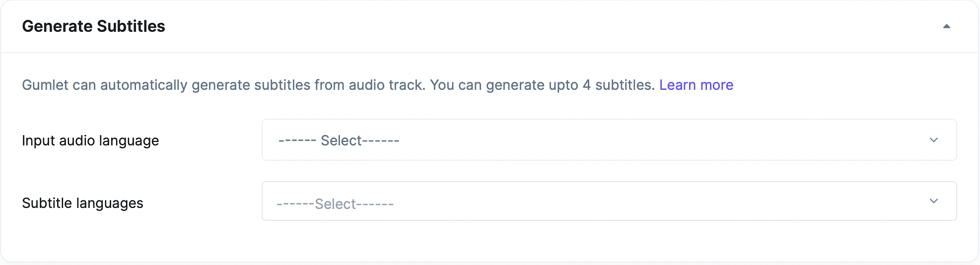
Task: Click the up-triangle icon beside Generate Subtitles
Action: click(x=946, y=26)
